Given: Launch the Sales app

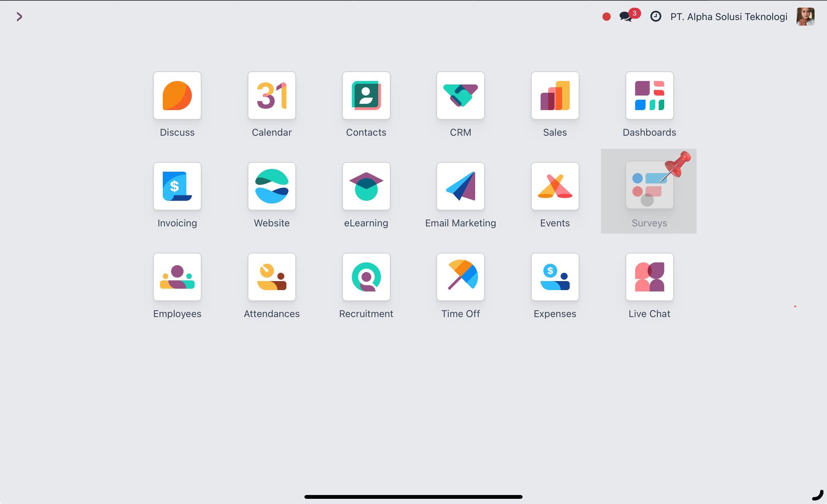Looking at the screenshot, I should (555, 96).
